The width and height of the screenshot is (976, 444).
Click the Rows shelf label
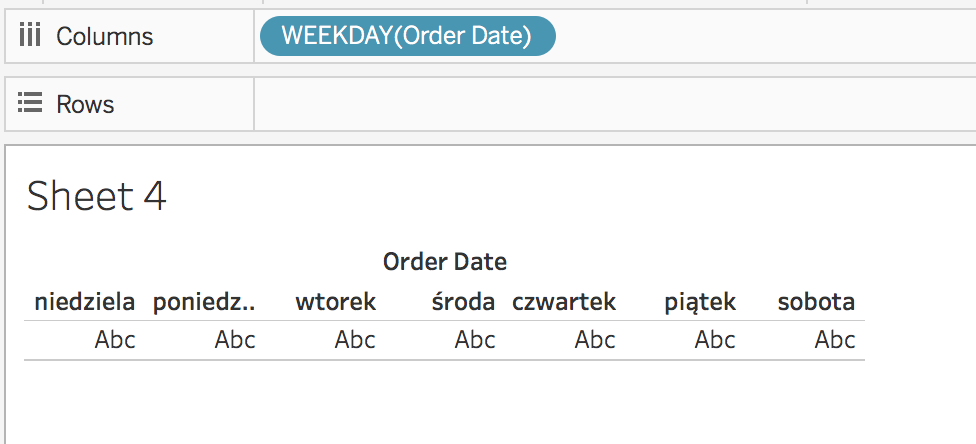(x=85, y=103)
